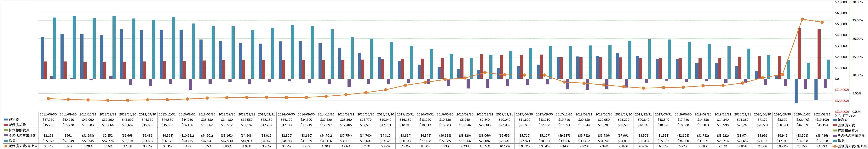Select the $37,930 net income cell
This screenshot has height=149, width=868.
(x=49, y=120)
